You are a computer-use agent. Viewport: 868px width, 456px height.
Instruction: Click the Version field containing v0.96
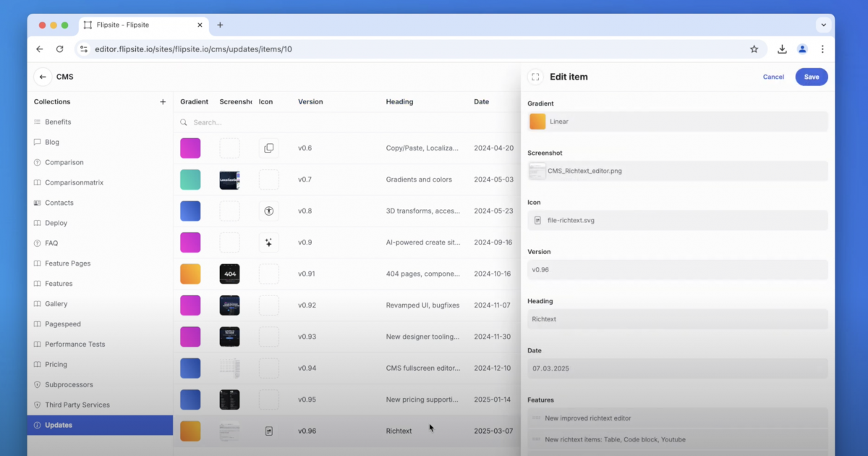(x=678, y=269)
